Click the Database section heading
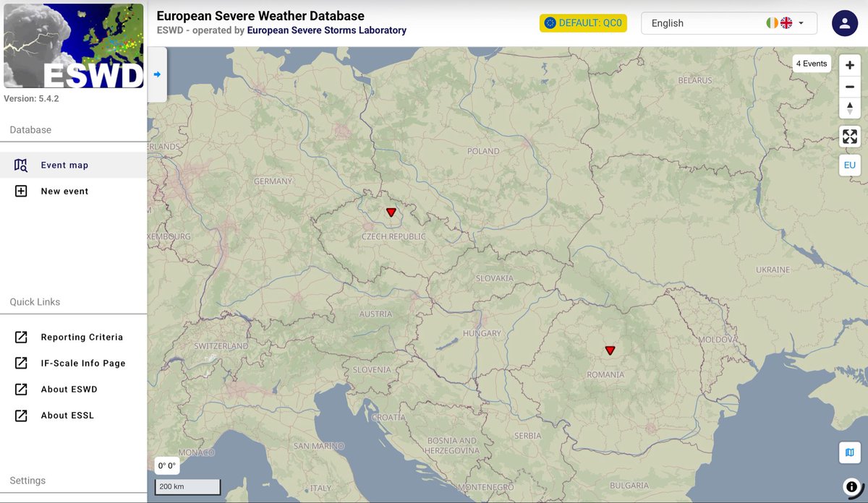This screenshot has width=868, height=503. point(30,129)
